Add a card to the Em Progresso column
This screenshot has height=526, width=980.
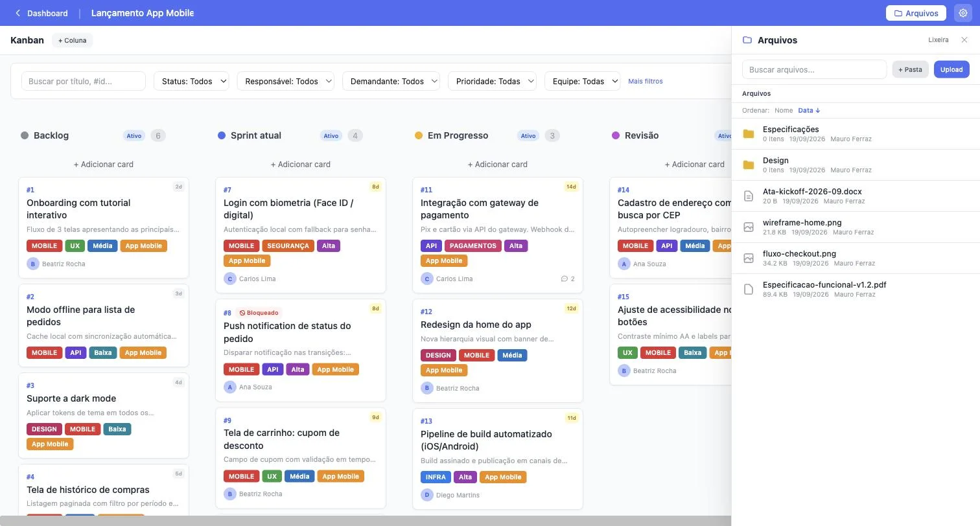pyautogui.click(x=498, y=165)
